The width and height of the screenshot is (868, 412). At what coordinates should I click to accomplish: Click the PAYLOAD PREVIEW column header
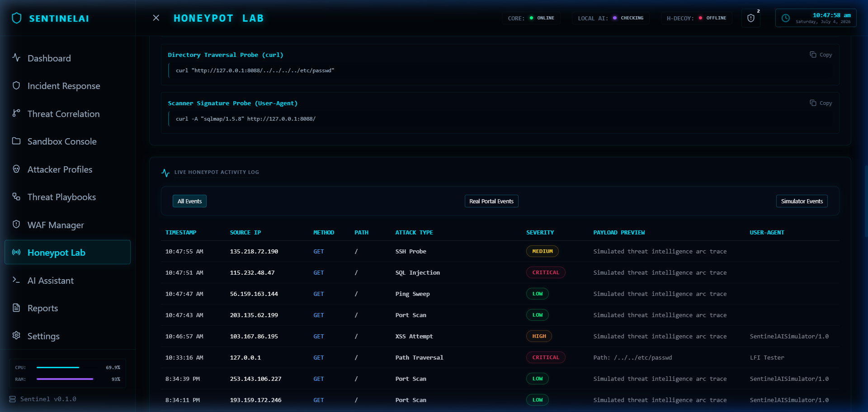pyautogui.click(x=619, y=232)
